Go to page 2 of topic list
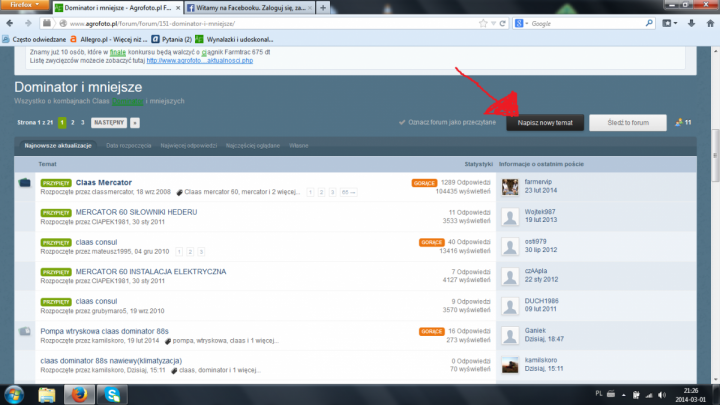 [x=72, y=122]
